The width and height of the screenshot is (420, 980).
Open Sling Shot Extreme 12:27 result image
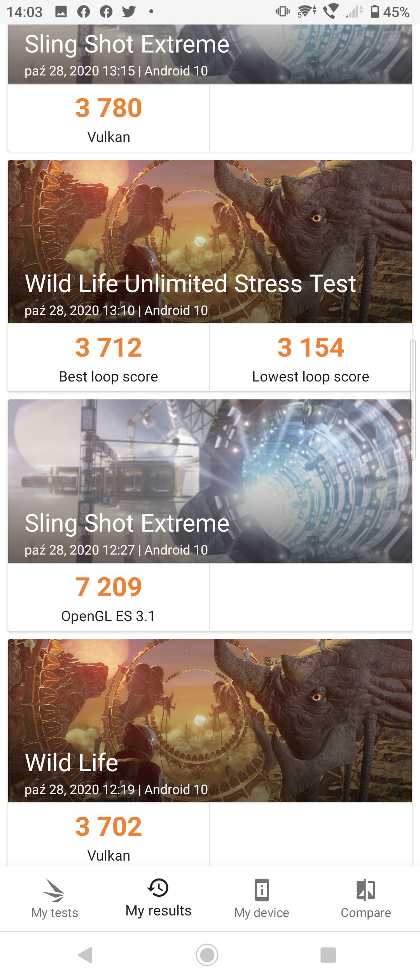click(x=210, y=481)
